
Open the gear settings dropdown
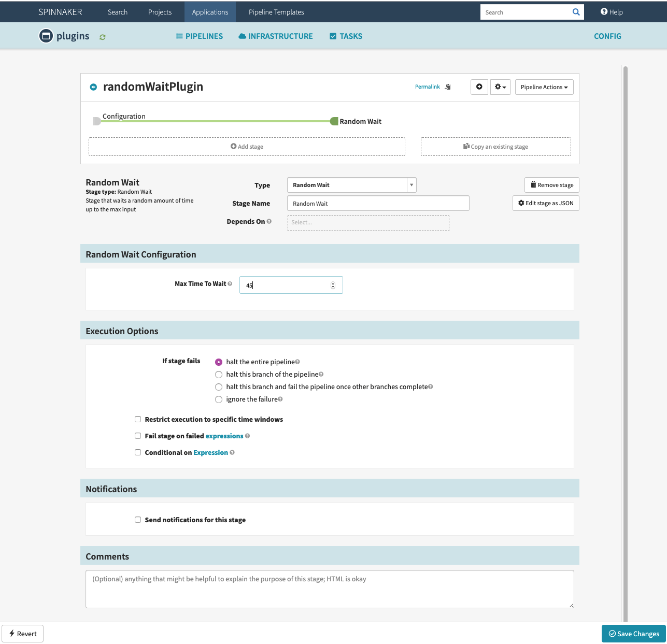tap(501, 87)
